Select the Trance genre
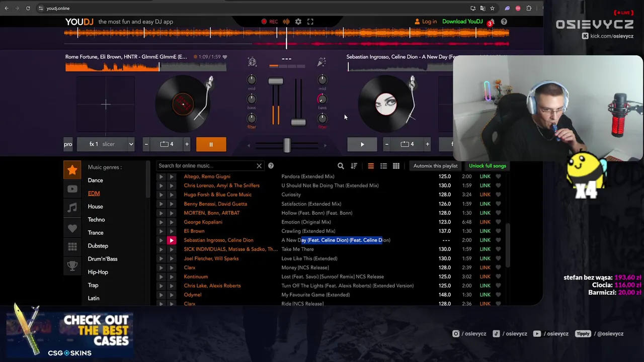The image size is (644, 362). tap(96, 233)
